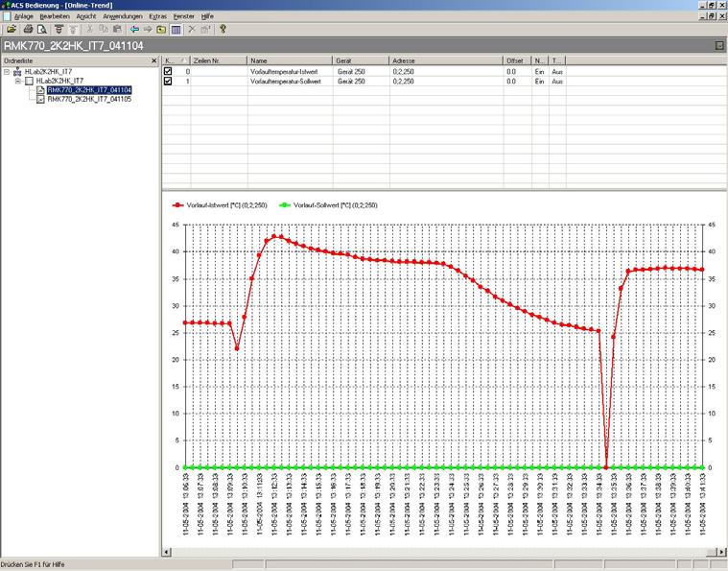This screenshot has width=728, height=571.
Task: Click the Properties toolbar icon
Action: [x=205, y=30]
